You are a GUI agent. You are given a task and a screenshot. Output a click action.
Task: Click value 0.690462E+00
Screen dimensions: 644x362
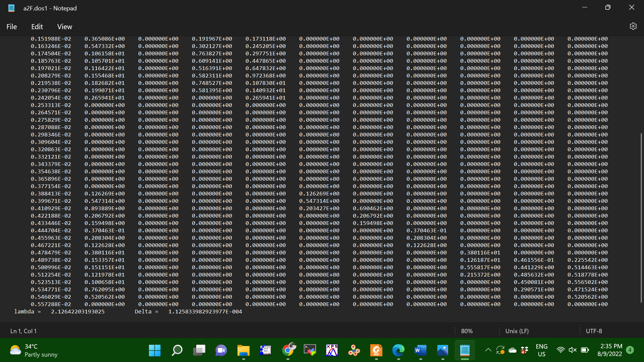click(x=373, y=208)
